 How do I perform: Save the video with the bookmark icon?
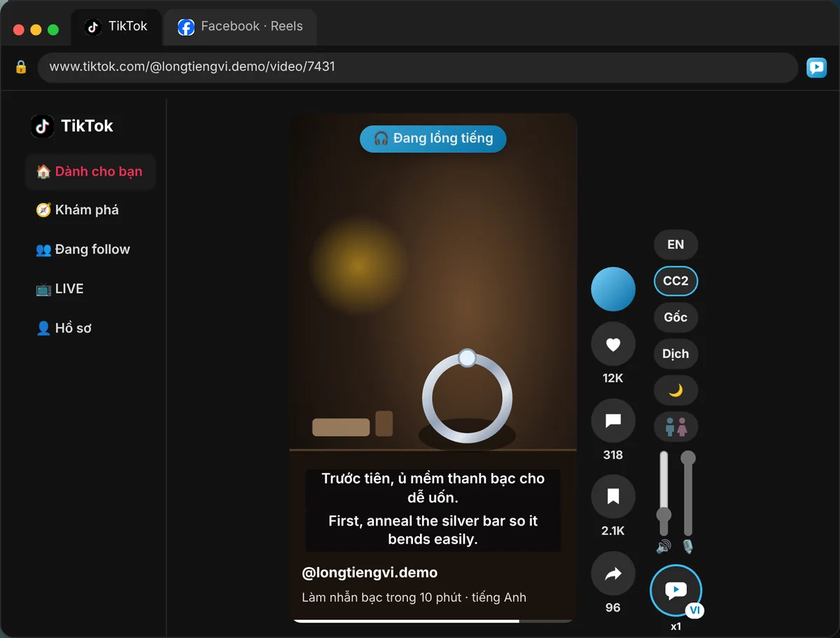click(x=613, y=497)
